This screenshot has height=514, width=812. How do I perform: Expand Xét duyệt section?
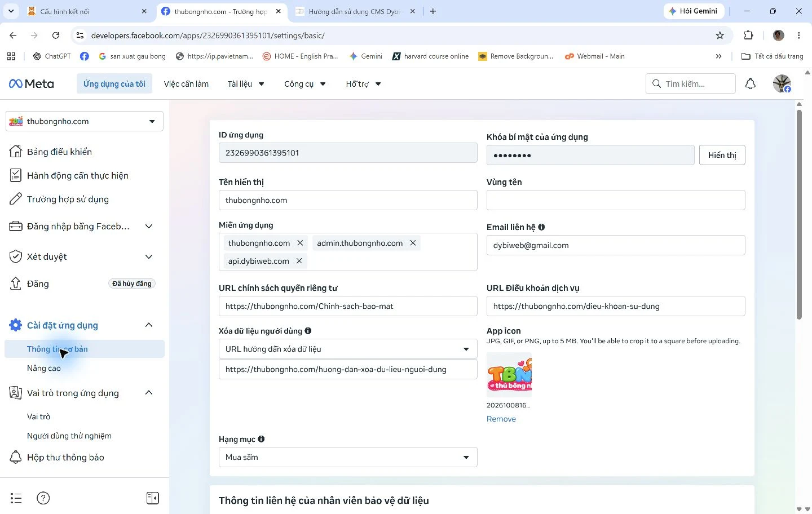(x=149, y=256)
